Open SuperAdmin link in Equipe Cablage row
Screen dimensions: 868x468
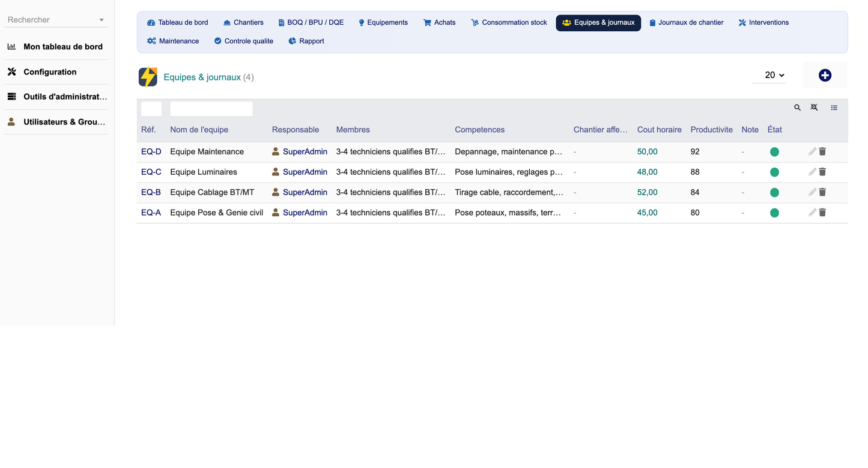pyautogui.click(x=305, y=192)
